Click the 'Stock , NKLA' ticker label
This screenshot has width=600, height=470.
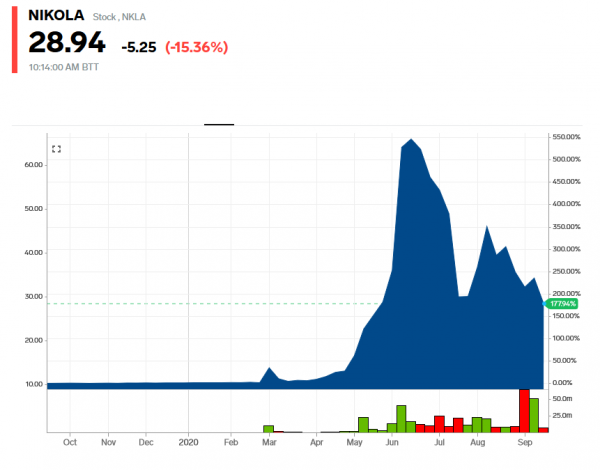119,17
